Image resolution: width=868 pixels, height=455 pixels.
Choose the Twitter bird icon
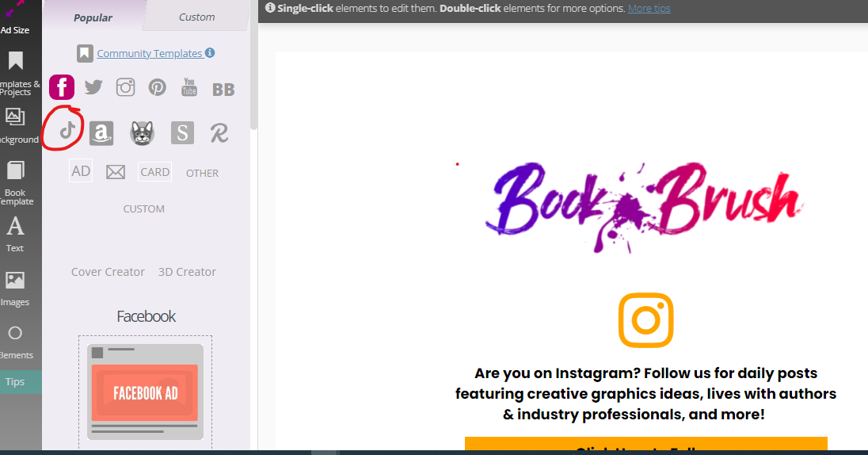tap(93, 87)
